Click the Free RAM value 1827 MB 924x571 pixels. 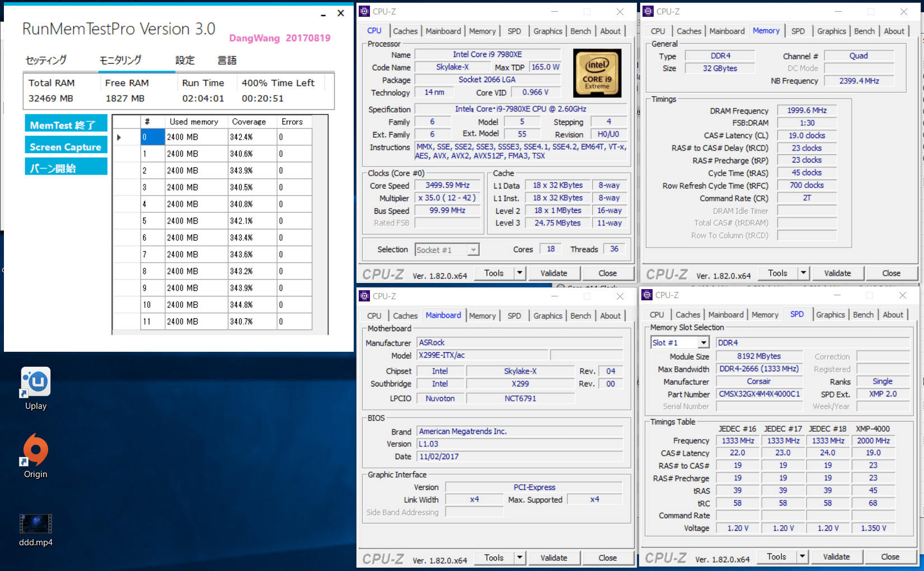tap(125, 98)
